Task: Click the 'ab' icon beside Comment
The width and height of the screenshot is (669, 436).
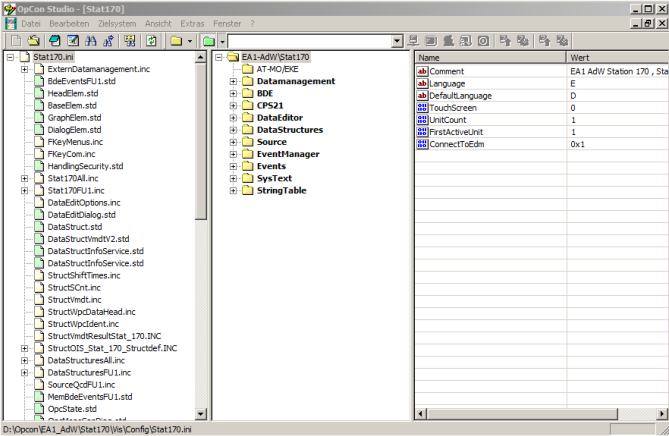Action: click(421, 72)
